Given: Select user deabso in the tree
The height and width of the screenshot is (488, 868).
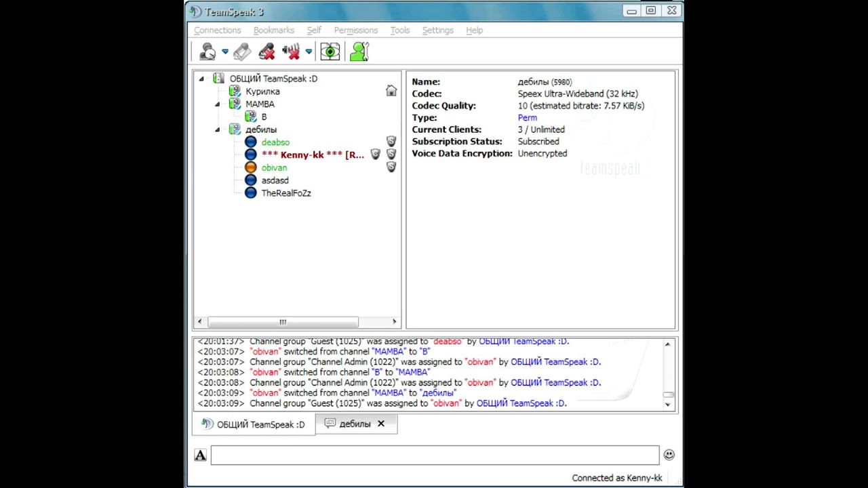Looking at the screenshot, I should click(275, 142).
